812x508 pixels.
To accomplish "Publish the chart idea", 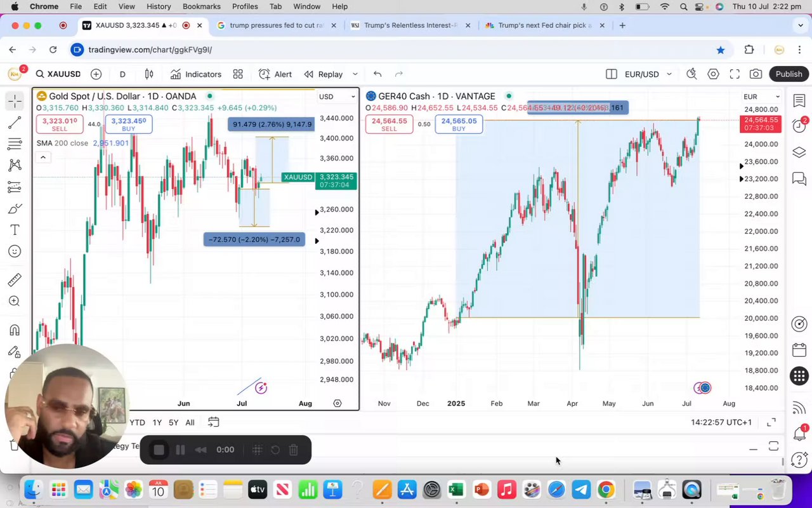I will (789, 74).
